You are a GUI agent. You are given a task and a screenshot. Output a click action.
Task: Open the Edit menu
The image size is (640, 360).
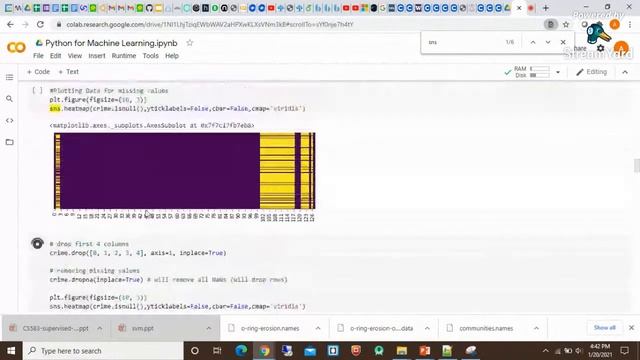click(x=56, y=56)
